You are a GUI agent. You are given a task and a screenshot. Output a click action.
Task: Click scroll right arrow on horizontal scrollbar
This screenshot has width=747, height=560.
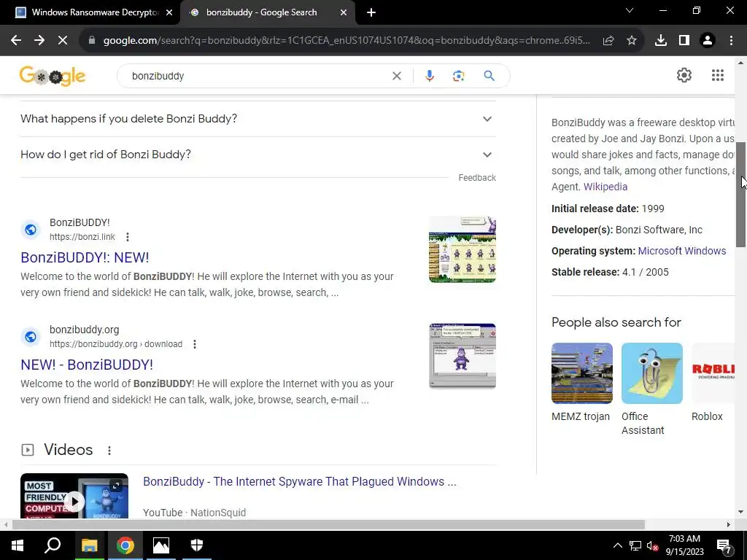point(729,524)
